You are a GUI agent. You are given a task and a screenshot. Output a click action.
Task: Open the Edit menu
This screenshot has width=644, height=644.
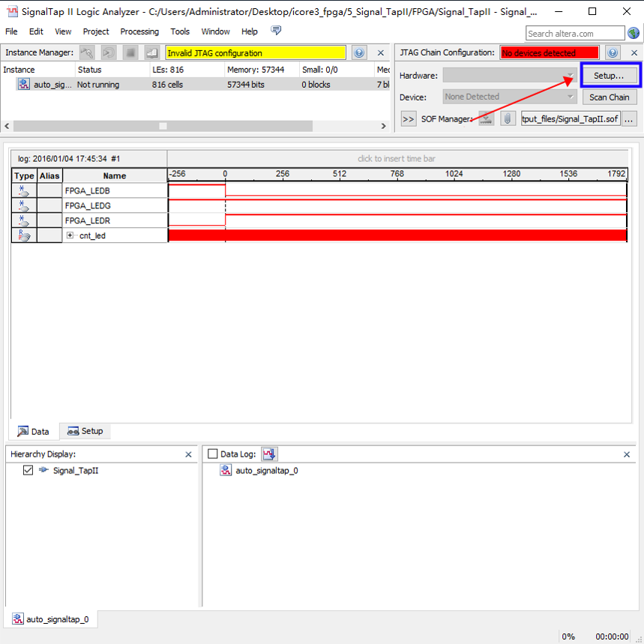coord(36,31)
